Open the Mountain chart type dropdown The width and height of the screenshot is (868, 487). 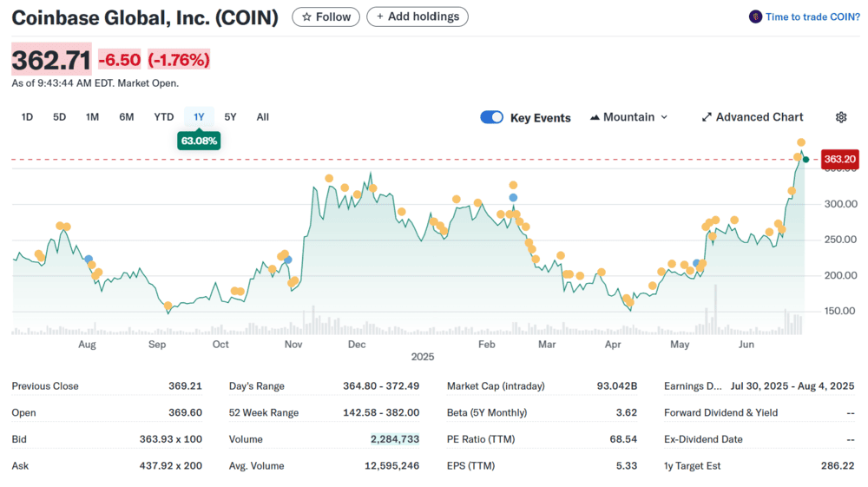click(628, 117)
